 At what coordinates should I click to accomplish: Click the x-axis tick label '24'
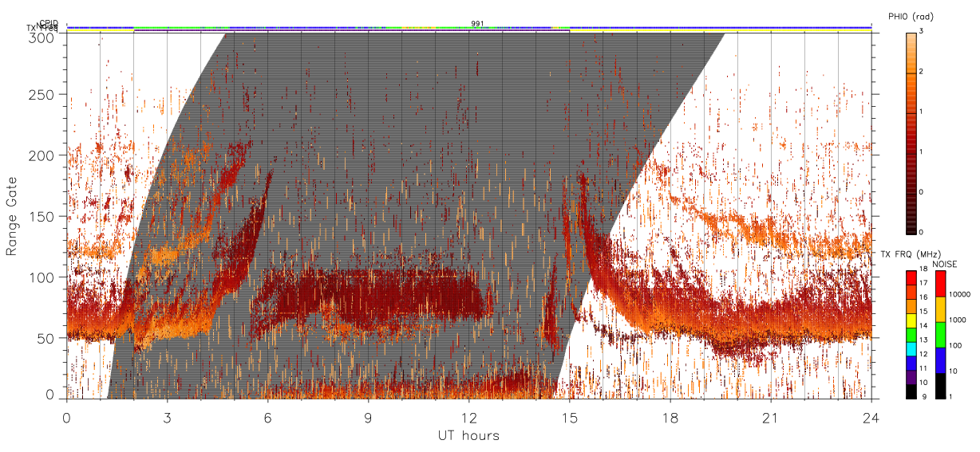[x=871, y=417]
